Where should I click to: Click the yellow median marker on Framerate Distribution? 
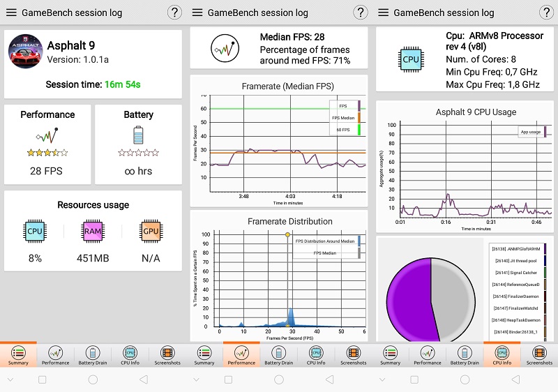[x=287, y=235]
